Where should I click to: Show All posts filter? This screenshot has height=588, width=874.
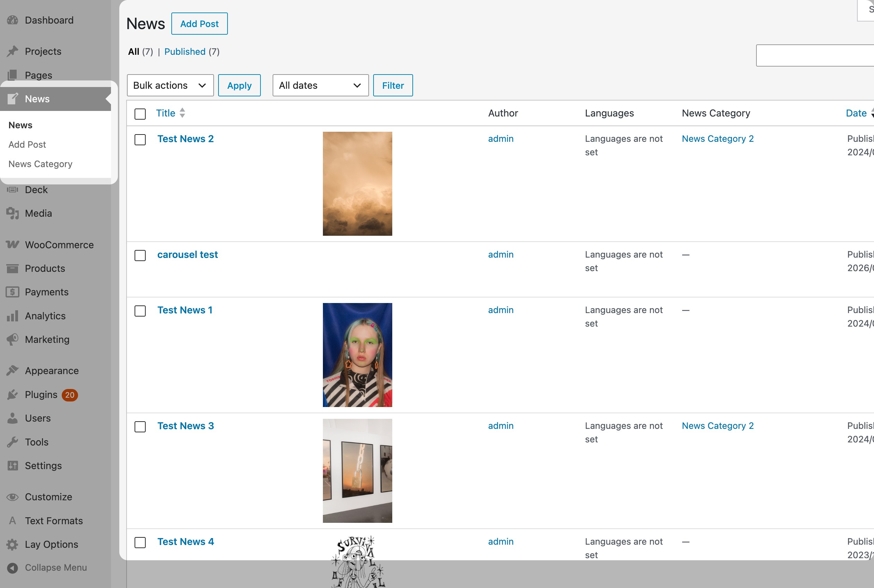(x=134, y=52)
